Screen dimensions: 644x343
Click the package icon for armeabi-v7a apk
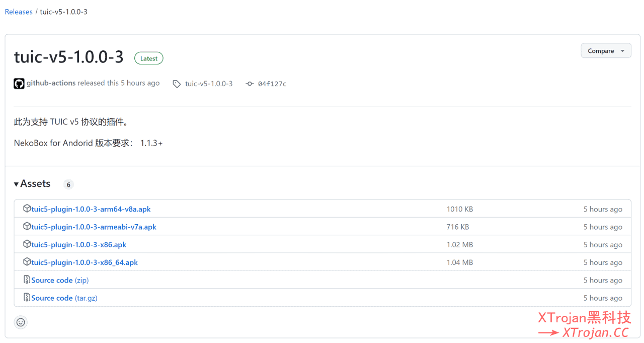[27, 227]
